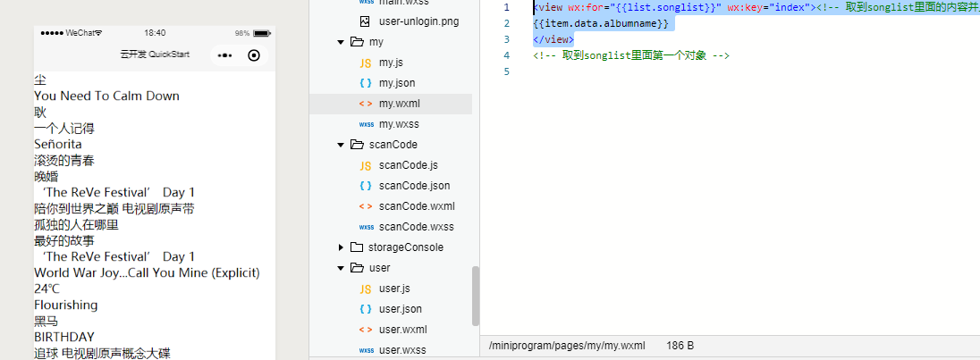Expand the storageConsole folder arrow
The width and height of the screenshot is (980, 360).
coord(341,247)
